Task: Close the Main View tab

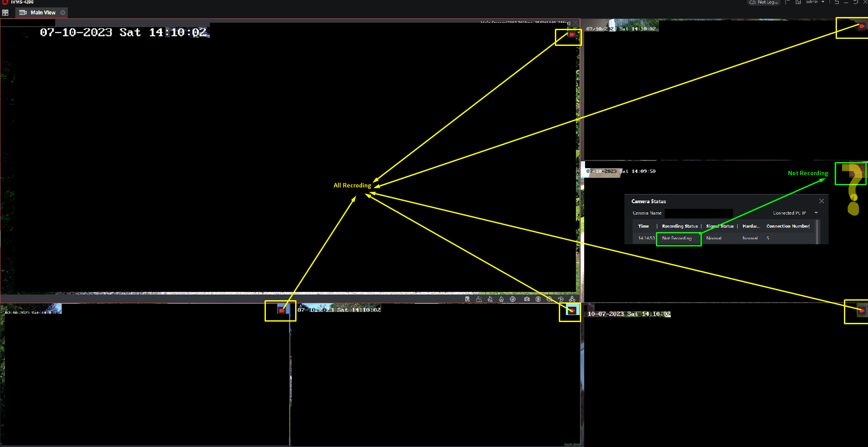Action: point(63,13)
